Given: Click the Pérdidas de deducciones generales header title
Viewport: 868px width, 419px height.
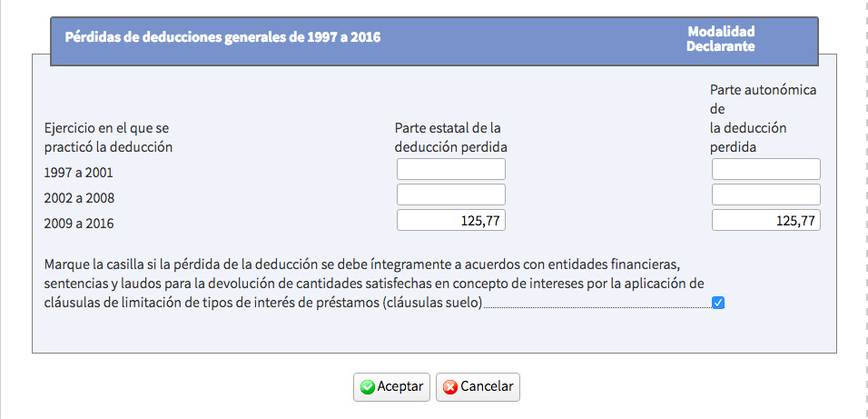Looking at the screenshot, I should (x=222, y=37).
